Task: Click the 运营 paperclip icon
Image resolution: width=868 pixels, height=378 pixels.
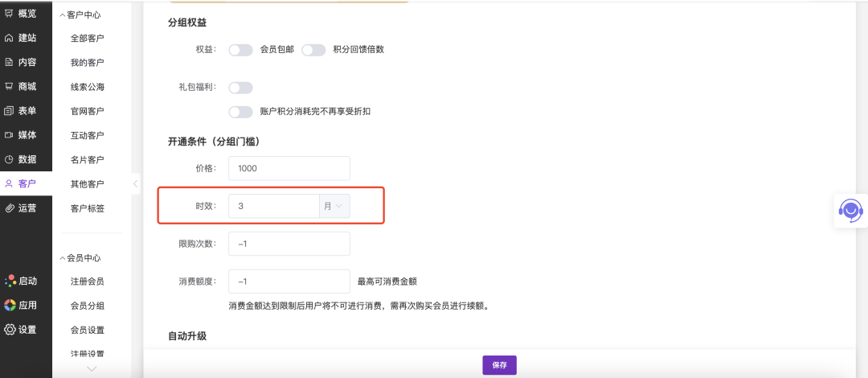Action: (x=9, y=207)
